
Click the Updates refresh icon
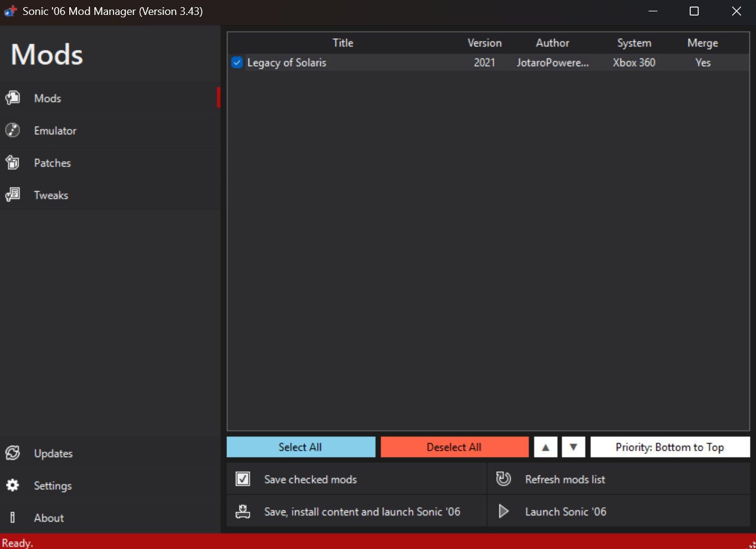(13, 453)
